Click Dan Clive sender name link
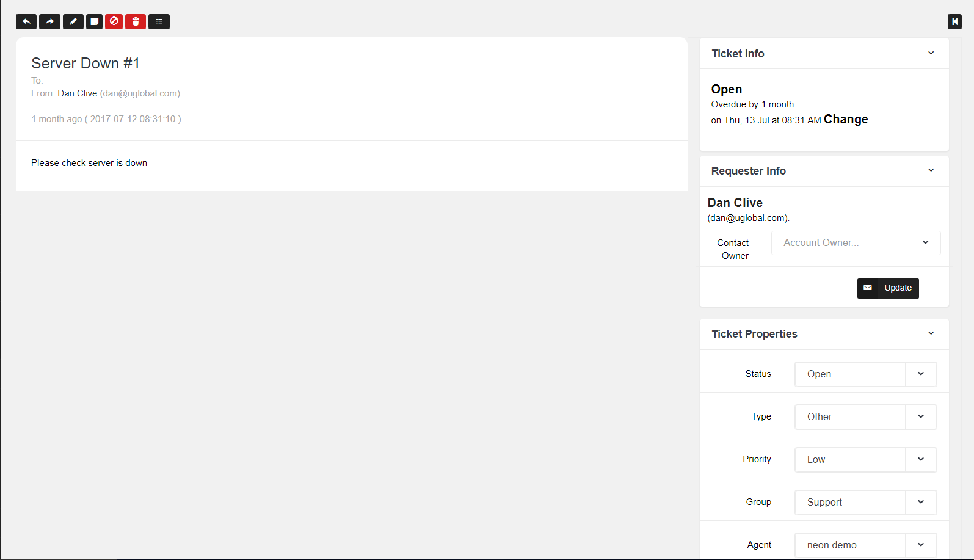Screen dimensions: 974x560 tap(78, 93)
